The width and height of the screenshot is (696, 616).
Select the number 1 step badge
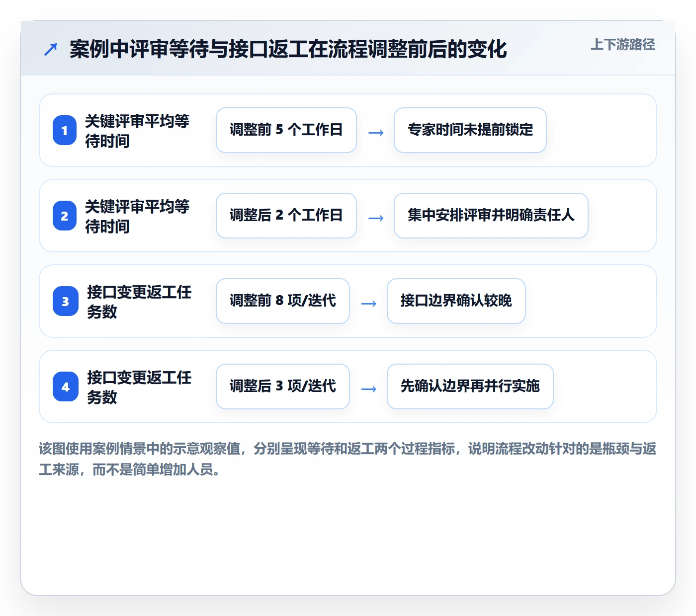(x=65, y=130)
